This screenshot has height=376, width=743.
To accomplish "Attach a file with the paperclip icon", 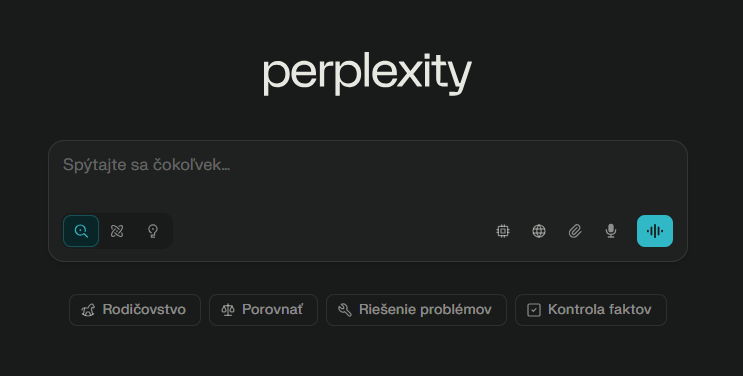I will pyautogui.click(x=575, y=231).
